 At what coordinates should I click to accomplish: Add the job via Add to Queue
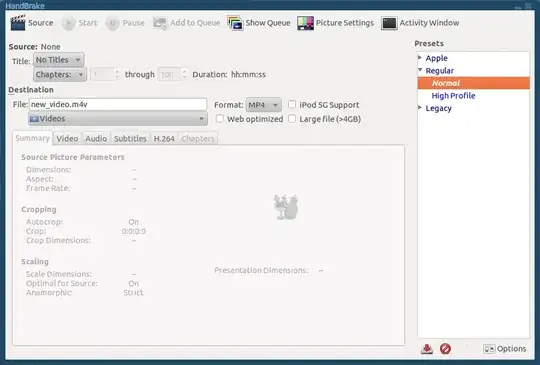click(186, 23)
